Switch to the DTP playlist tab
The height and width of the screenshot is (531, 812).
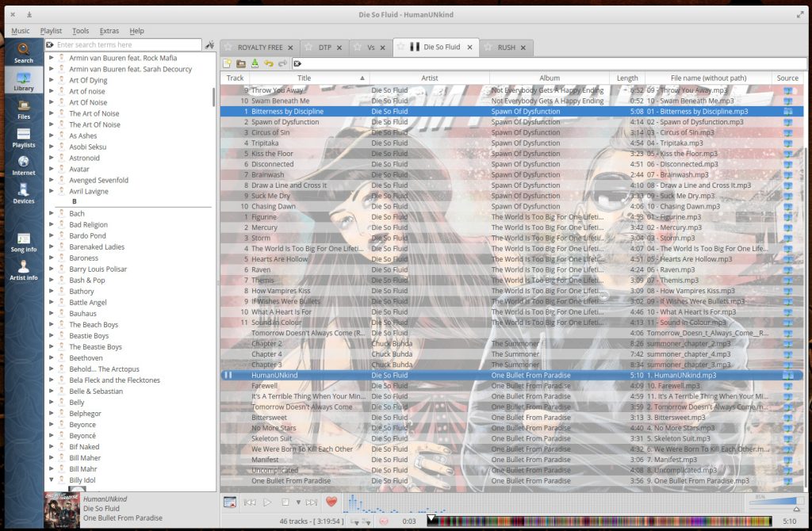coord(324,48)
